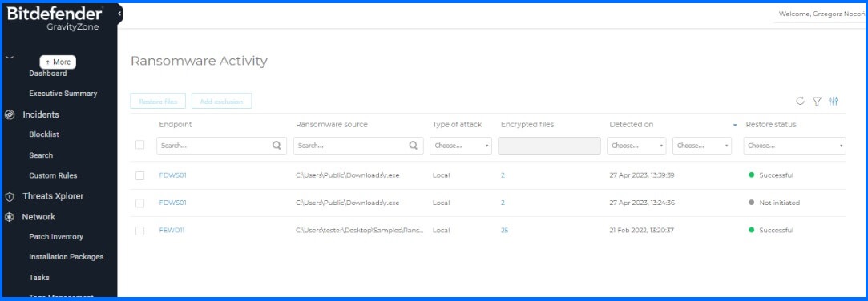Click the More scroll-up button in sidebar
The height and width of the screenshot is (301, 868).
coord(58,62)
